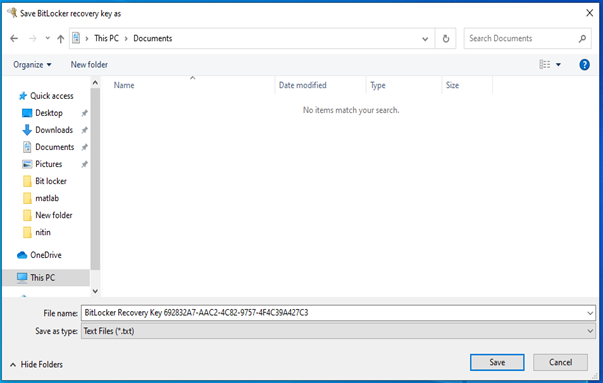Open the recent locations dropdown arrow
The height and width of the screenshot is (383, 603).
[47, 38]
